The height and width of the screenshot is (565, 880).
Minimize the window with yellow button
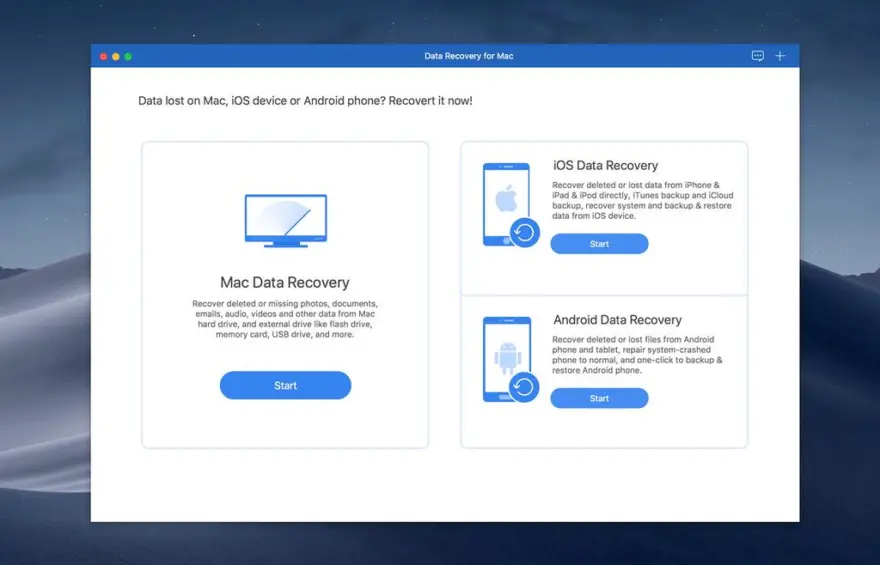[x=116, y=57]
